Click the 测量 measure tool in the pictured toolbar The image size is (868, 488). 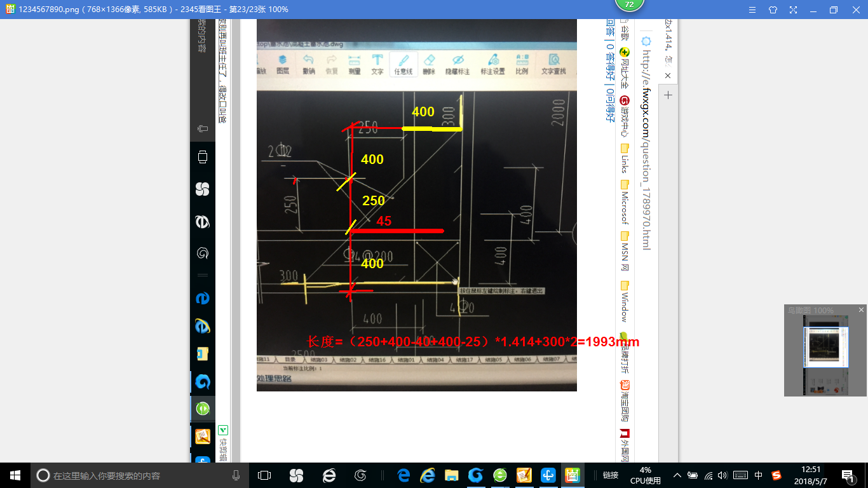pyautogui.click(x=355, y=64)
